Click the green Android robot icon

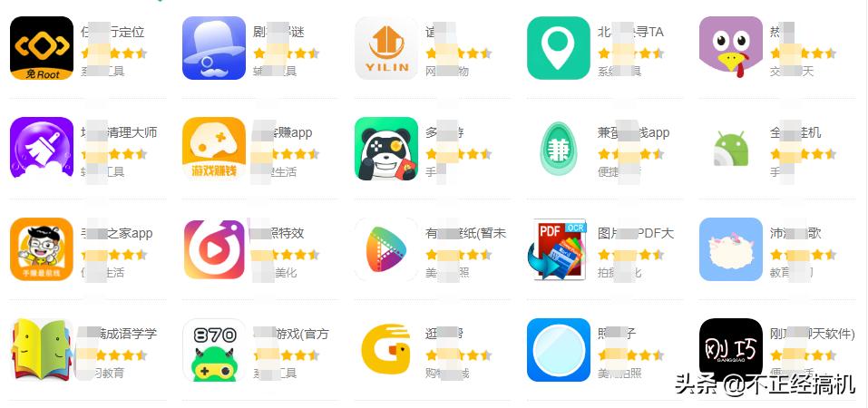tap(731, 149)
